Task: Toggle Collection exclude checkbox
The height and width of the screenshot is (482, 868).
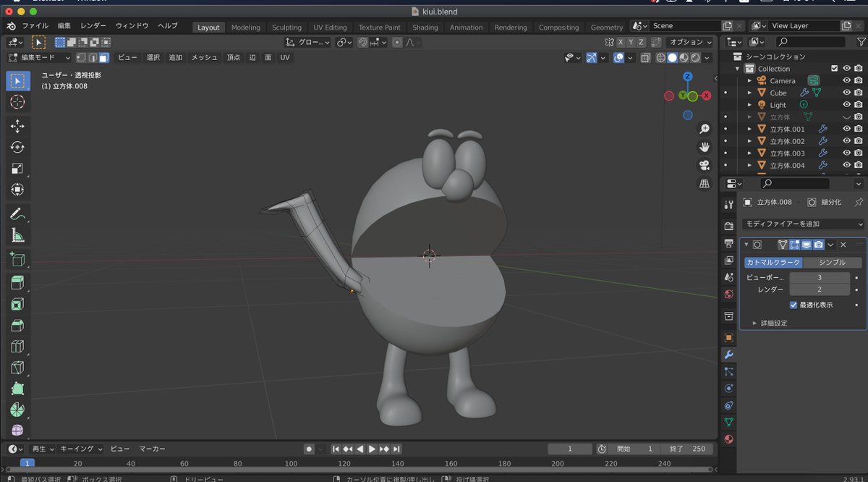Action: pyautogui.click(x=834, y=69)
